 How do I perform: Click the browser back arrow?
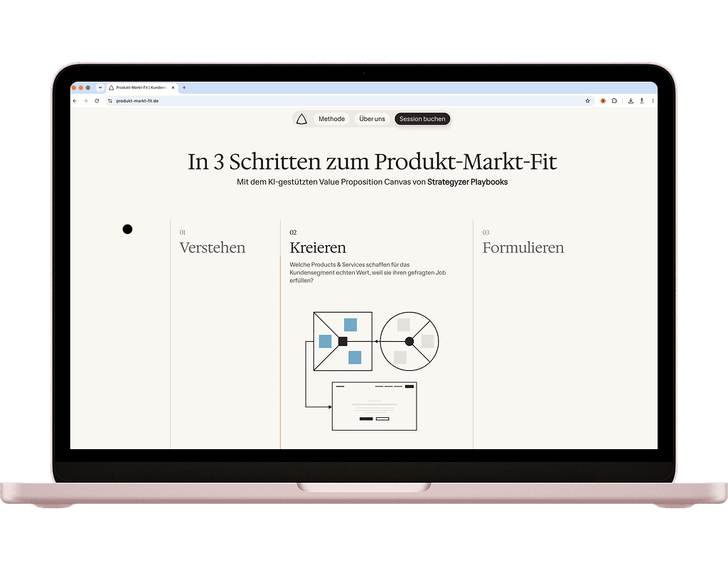click(75, 101)
